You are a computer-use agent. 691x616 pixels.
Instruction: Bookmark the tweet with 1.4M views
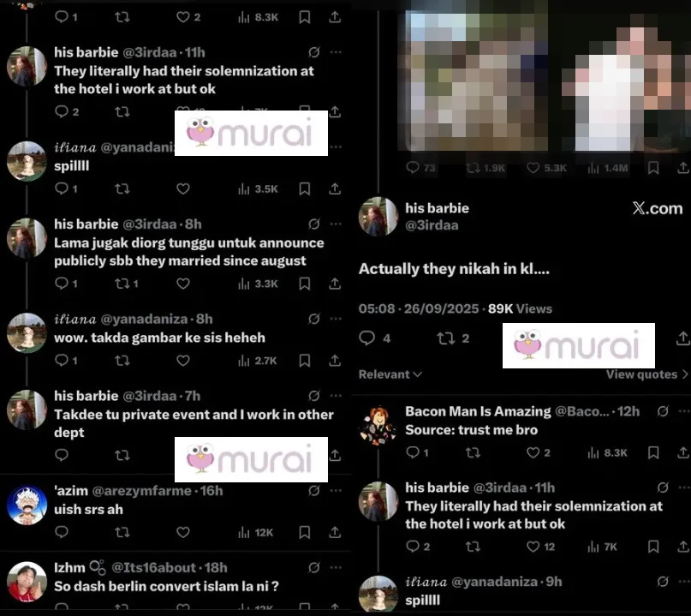[653, 168]
